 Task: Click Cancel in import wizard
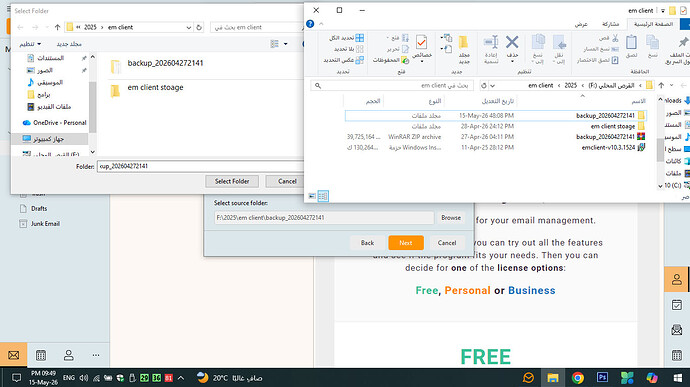click(447, 243)
